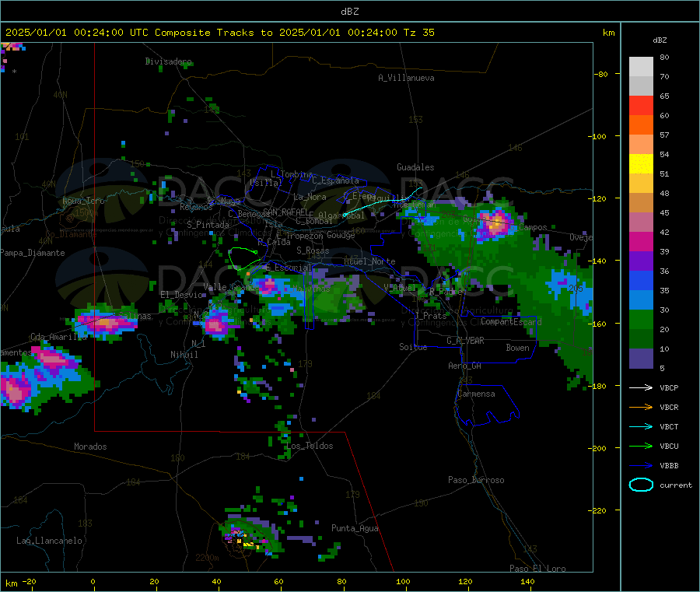
Task: Click the cyan storm track line near Algarrobal
Action: [x=383, y=201]
